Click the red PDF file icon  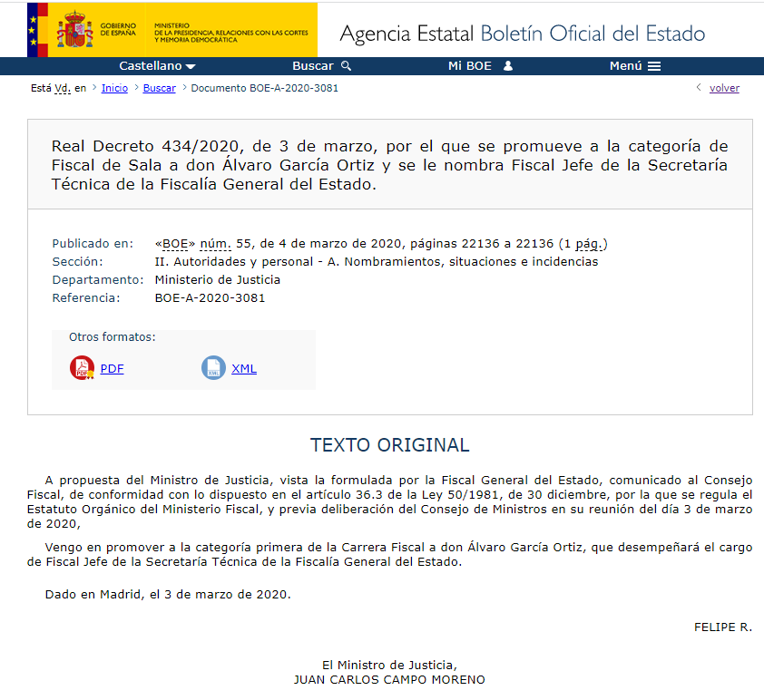(x=82, y=368)
